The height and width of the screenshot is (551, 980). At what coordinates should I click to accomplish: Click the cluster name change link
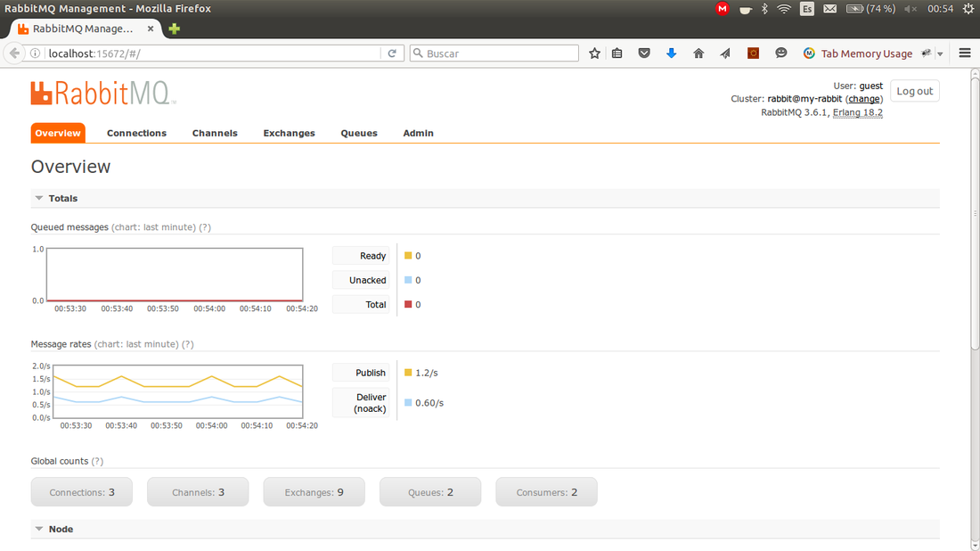point(864,99)
